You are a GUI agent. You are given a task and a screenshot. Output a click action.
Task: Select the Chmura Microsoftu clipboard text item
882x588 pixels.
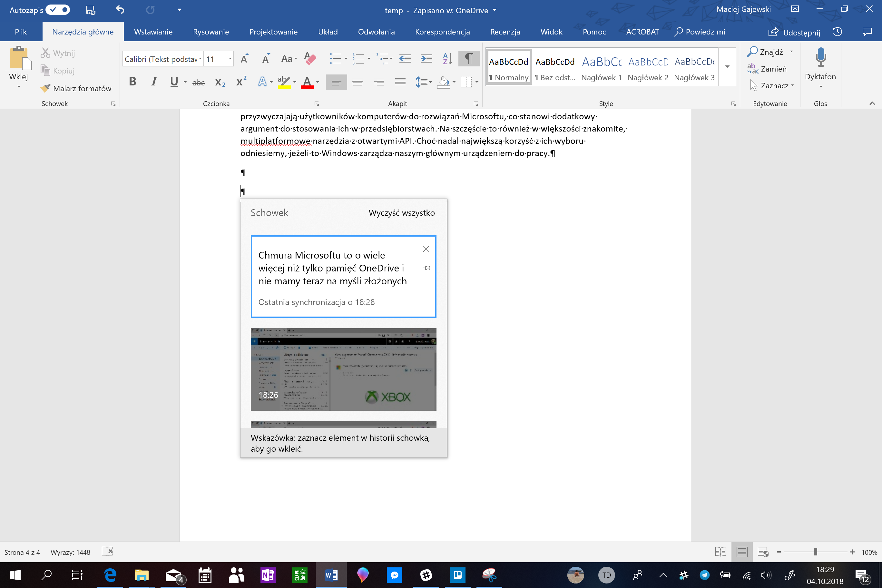[x=344, y=277]
